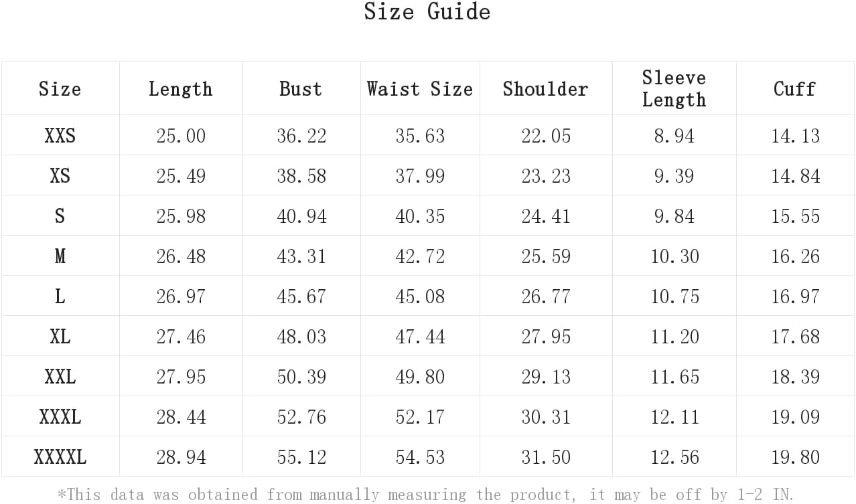Click cuff value 19.80 for XXXXL

pyautogui.click(x=795, y=457)
